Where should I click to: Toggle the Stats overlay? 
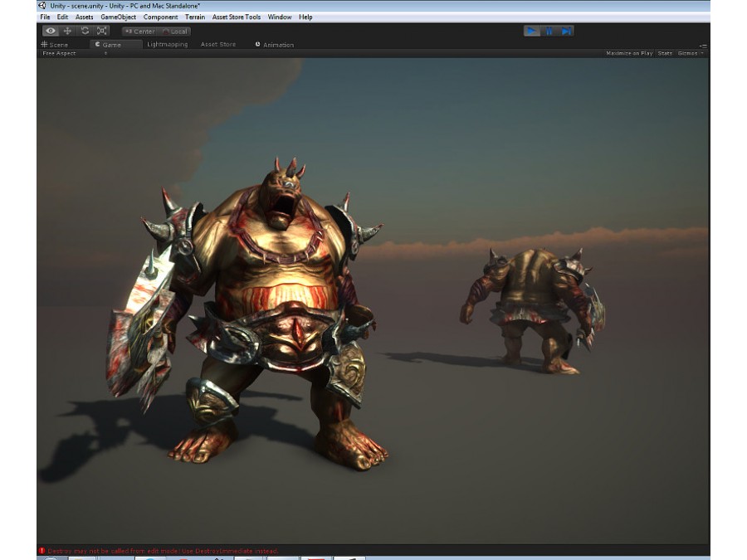click(665, 53)
